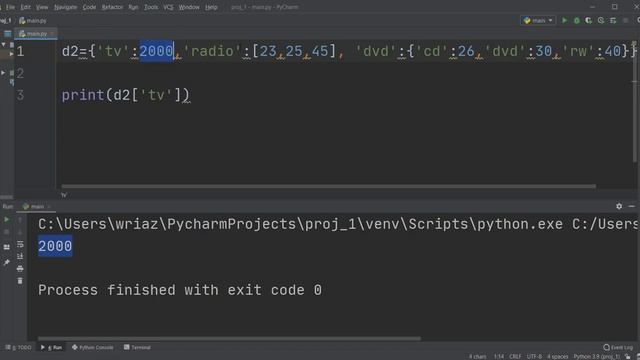Clear the console with the trash icon

[x=20, y=281]
